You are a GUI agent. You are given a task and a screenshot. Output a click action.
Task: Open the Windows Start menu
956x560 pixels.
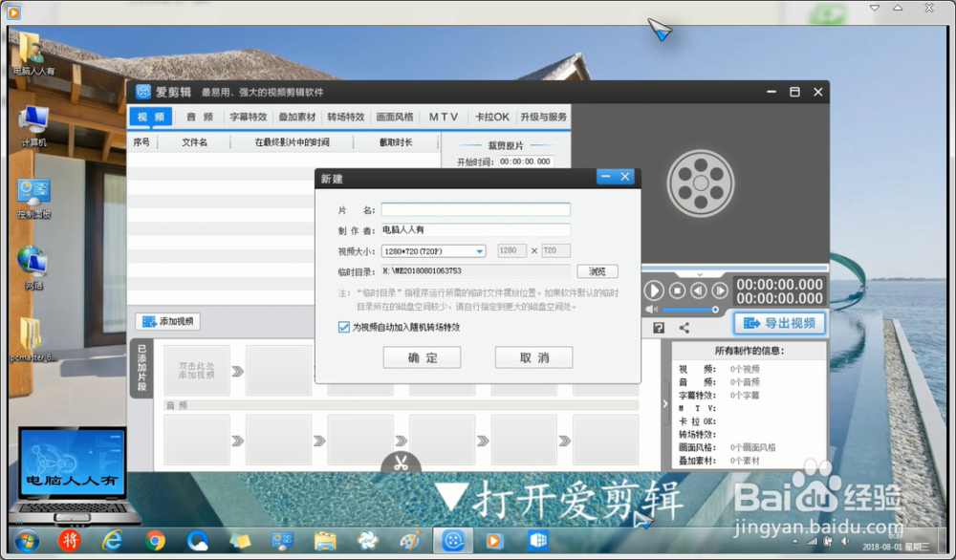26,541
